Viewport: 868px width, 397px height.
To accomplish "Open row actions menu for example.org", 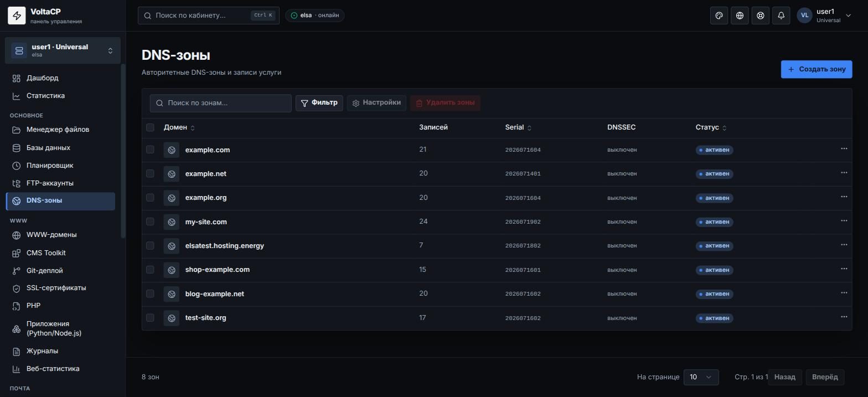I will [844, 197].
